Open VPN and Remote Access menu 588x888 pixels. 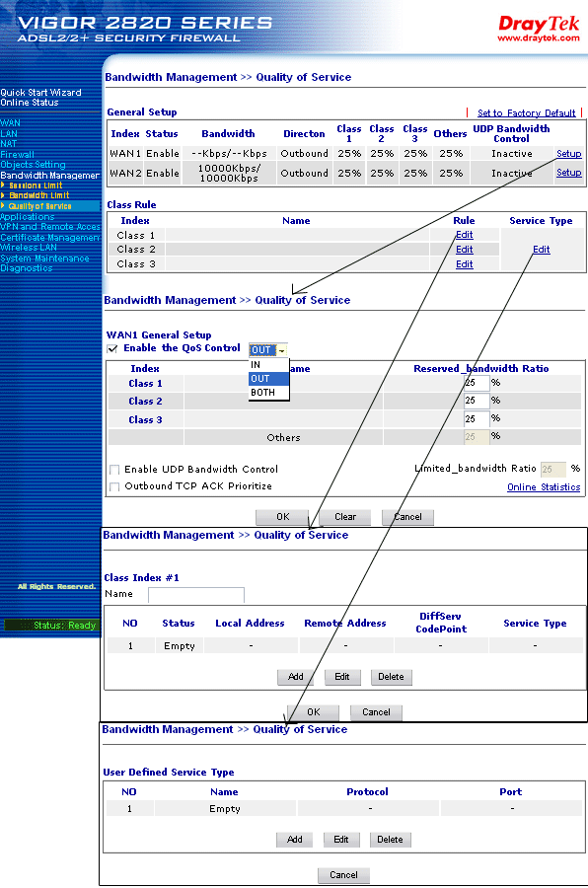point(50,227)
